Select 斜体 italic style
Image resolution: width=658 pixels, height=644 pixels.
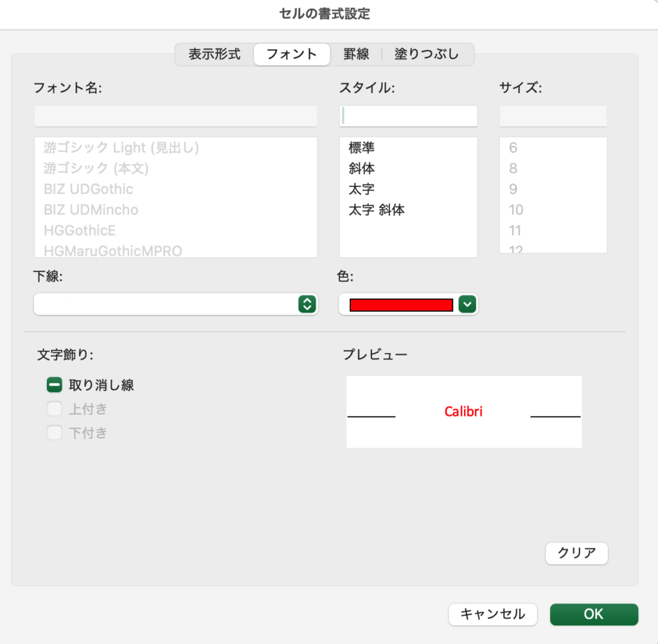click(x=362, y=168)
